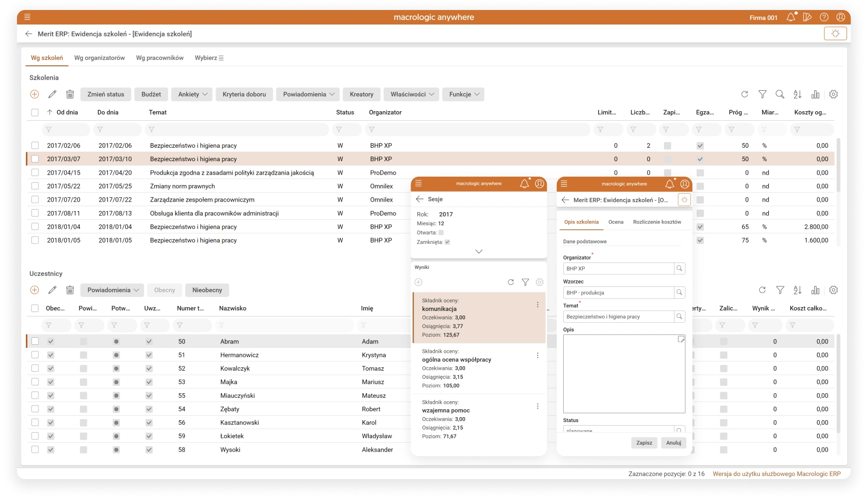This screenshot has width=868, height=497.
Task: Refresh the Szkolenia table
Action: click(x=744, y=94)
